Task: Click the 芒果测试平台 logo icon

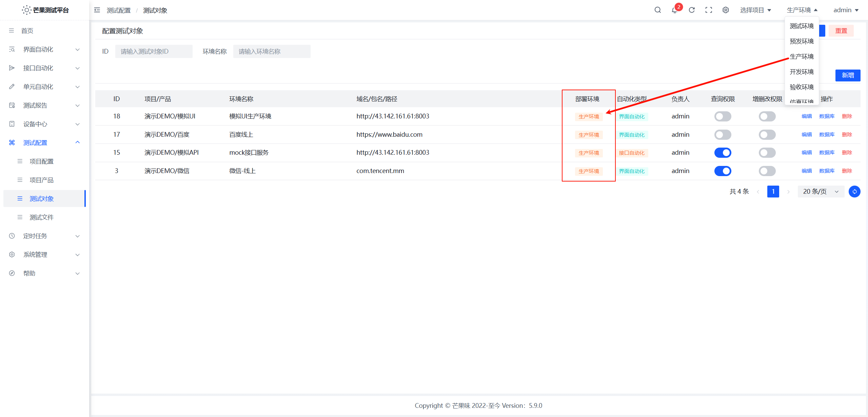Action: click(26, 10)
